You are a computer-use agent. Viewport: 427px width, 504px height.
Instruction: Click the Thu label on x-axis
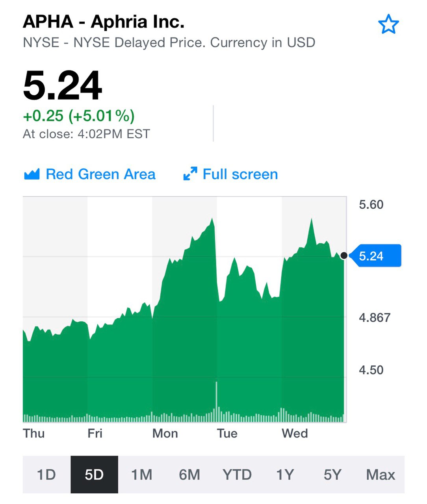point(33,434)
